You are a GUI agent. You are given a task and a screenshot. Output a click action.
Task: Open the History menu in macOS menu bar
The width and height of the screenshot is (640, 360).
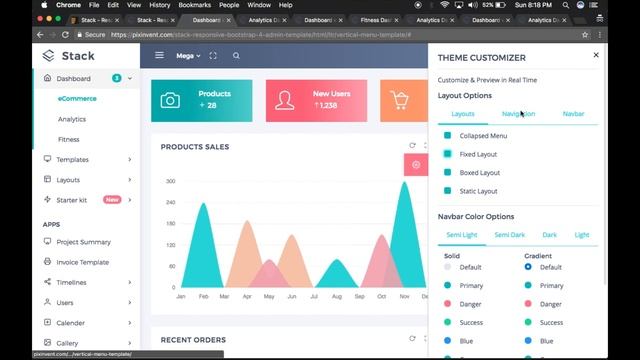point(160,5)
